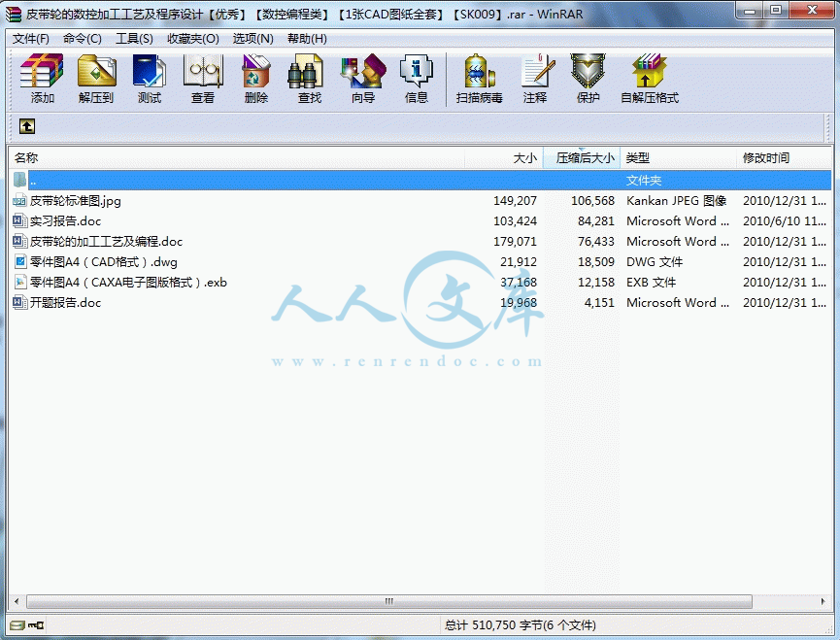Sort by the 修改时间 column header
The width and height of the screenshot is (840, 640).
click(784, 158)
